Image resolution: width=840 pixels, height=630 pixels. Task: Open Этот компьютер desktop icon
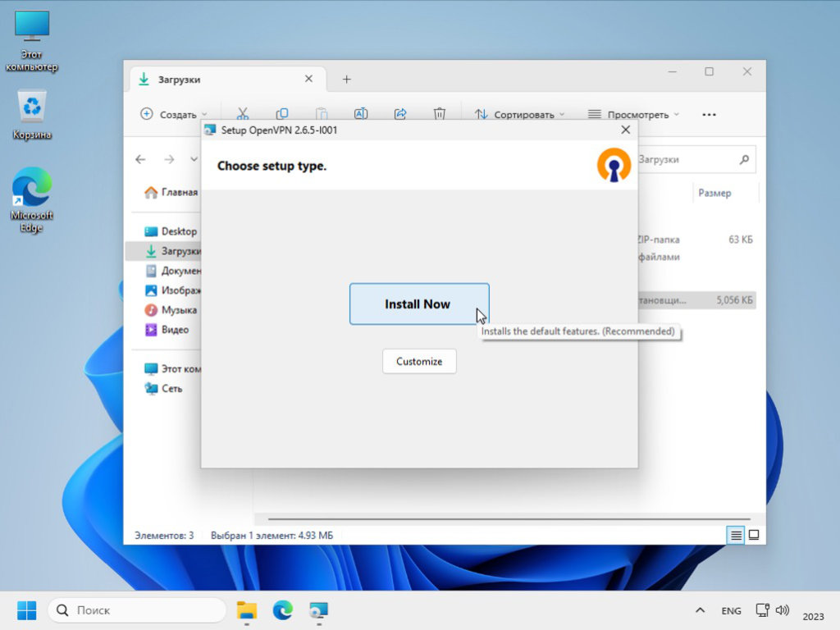click(x=32, y=41)
